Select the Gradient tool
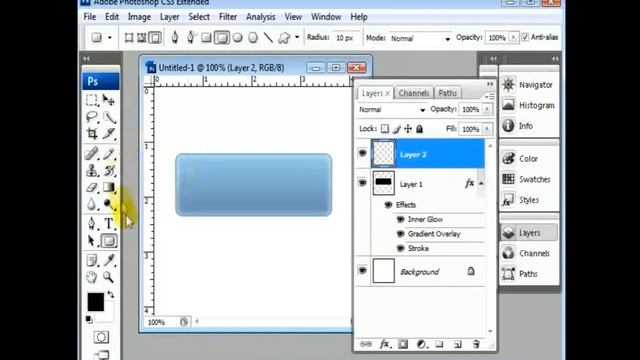 pos(109,187)
